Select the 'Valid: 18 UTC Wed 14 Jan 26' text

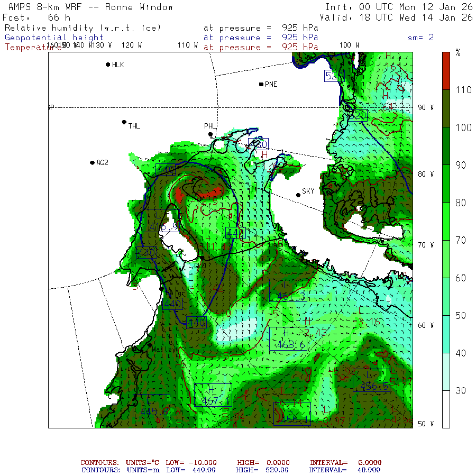coord(396,17)
